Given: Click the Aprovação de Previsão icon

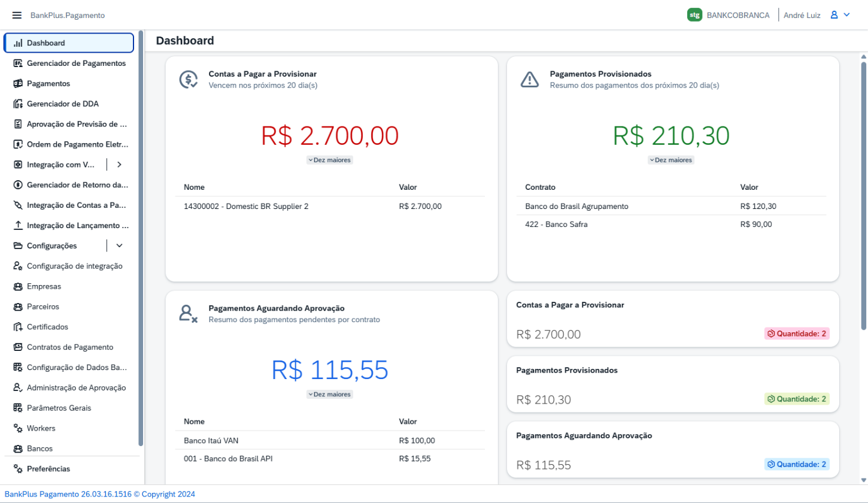Looking at the screenshot, I should 18,124.
